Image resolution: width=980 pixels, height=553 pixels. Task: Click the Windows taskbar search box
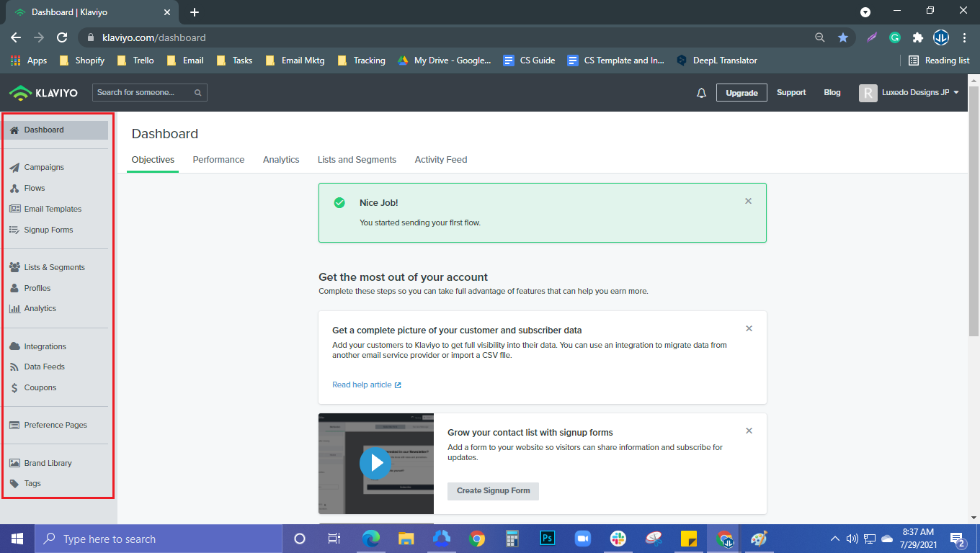tap(158, 539)
